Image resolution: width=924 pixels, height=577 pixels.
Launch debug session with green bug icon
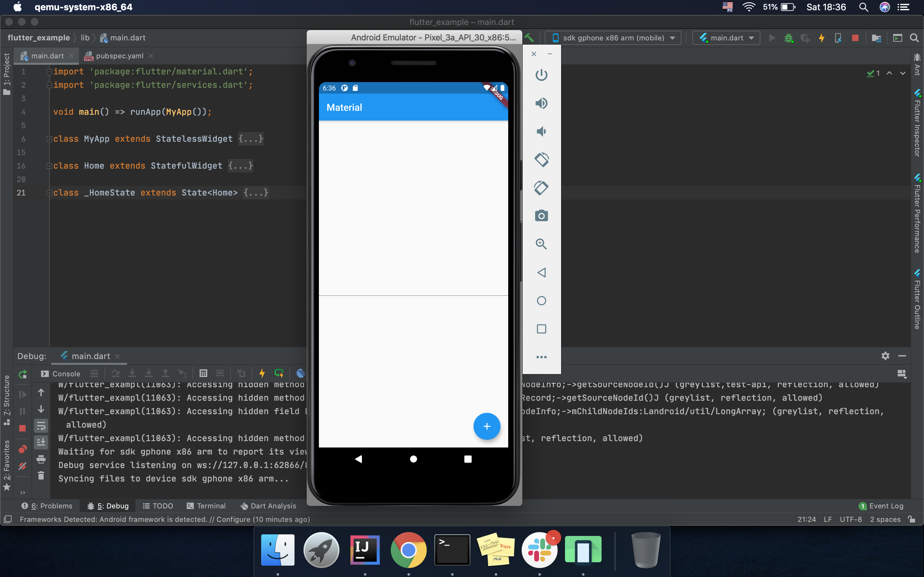click(x=789, y=38)
